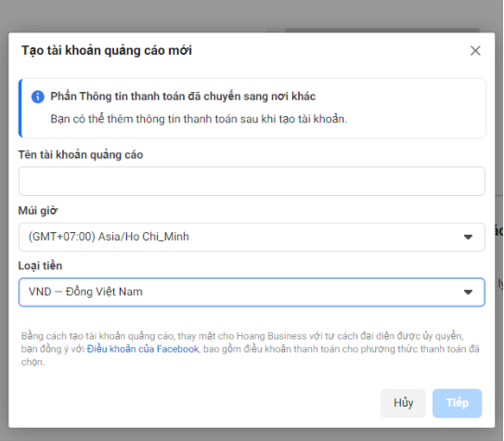
Task: Close the new ad account dialog
Action: pos(475,50)
